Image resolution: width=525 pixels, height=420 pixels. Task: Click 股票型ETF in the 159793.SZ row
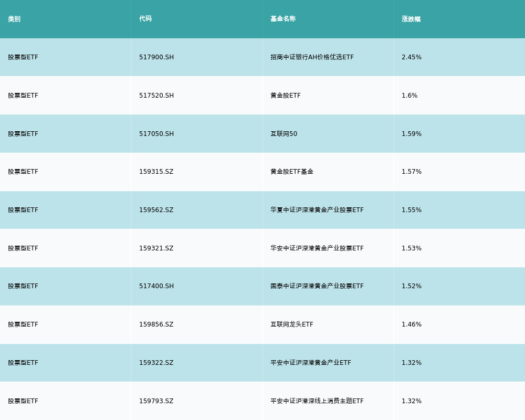[23, 401]
